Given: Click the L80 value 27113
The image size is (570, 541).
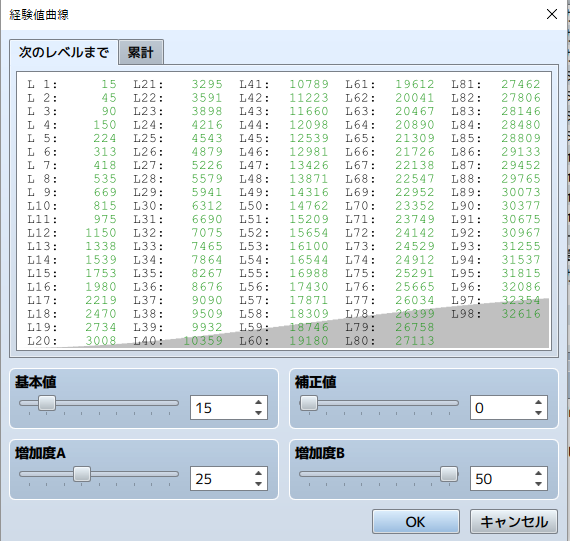Looking at the screenshot, I should click(x=415, y=341).
